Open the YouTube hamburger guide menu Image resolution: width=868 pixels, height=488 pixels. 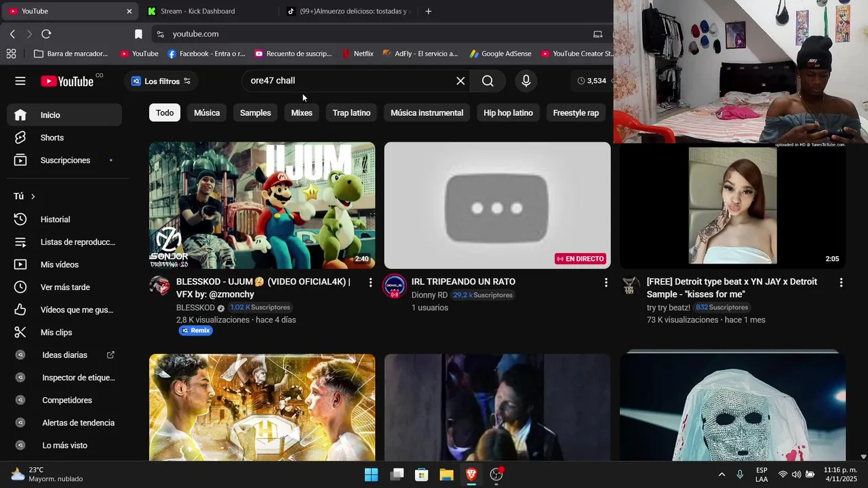point(20,81)
